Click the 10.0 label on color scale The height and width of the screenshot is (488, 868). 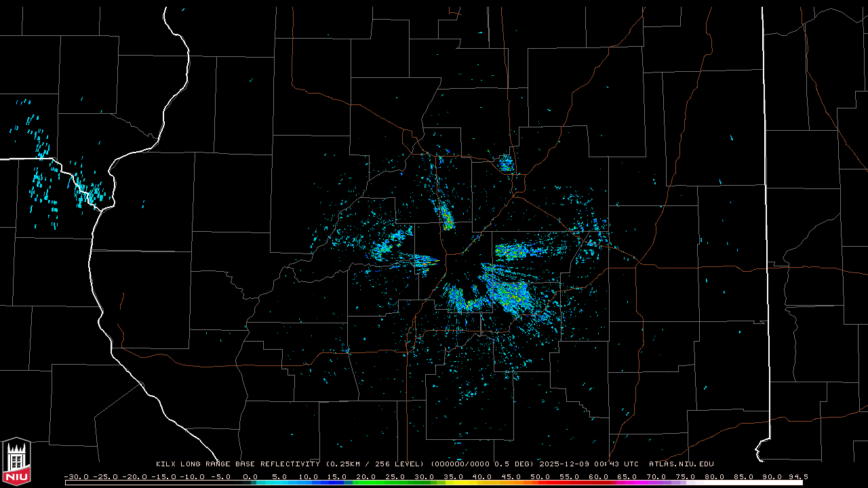[x=309, y=476]
